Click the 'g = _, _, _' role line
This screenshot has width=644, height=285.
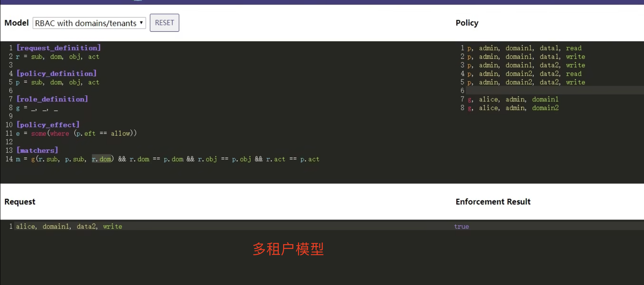tap(37, 108)
